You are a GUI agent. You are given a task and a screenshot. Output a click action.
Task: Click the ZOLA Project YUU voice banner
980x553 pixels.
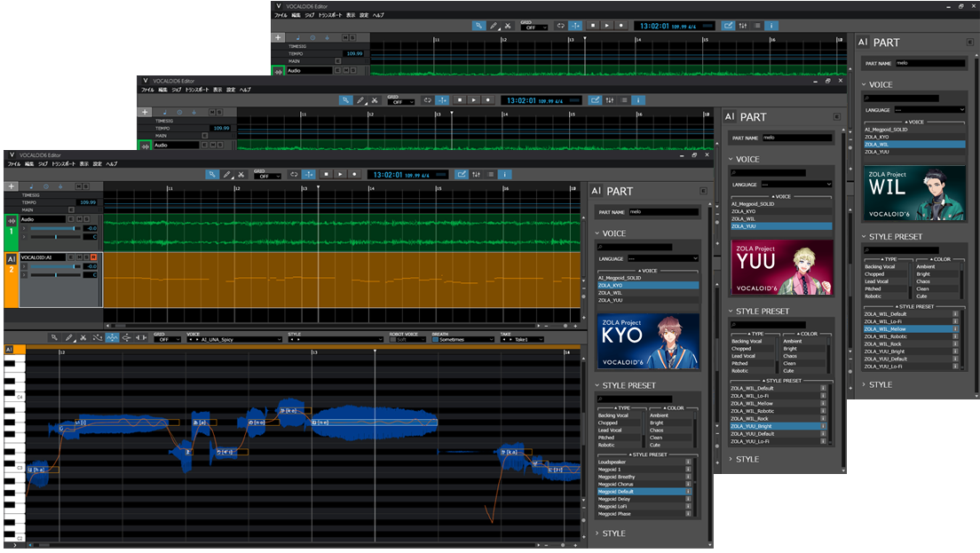coord(782,267)
